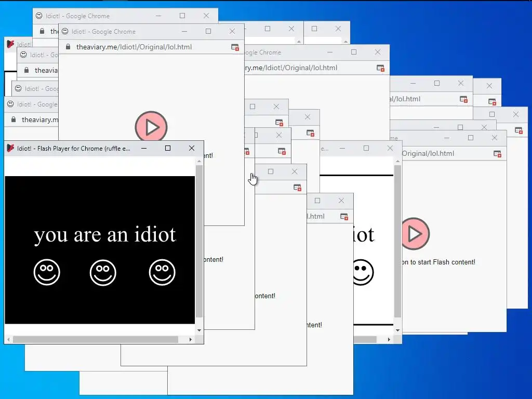Close the Chrome window with address "ry.me/Idiot!/Original/lol.html"
Image resolution: width=532 pixels, height=399 pixels.
coord(378,52)
